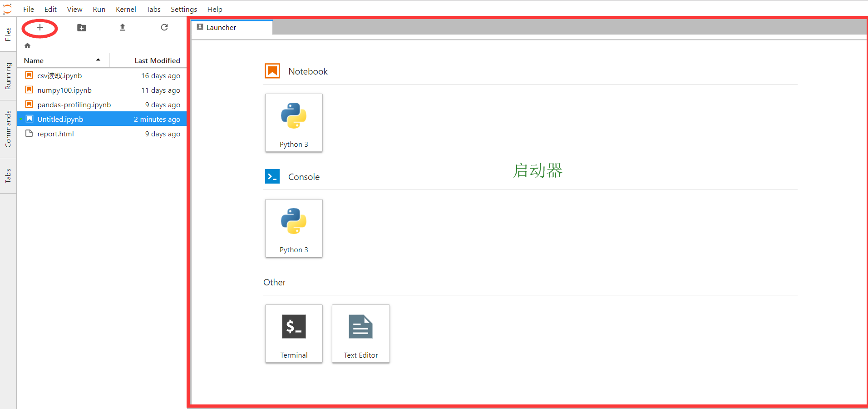Launch a Python 3 console

(294, 228)
